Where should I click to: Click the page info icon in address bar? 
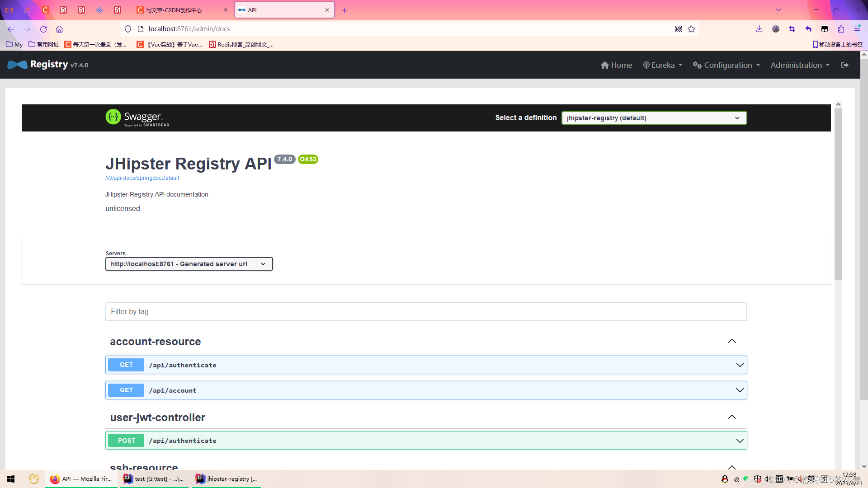(141, 29)
